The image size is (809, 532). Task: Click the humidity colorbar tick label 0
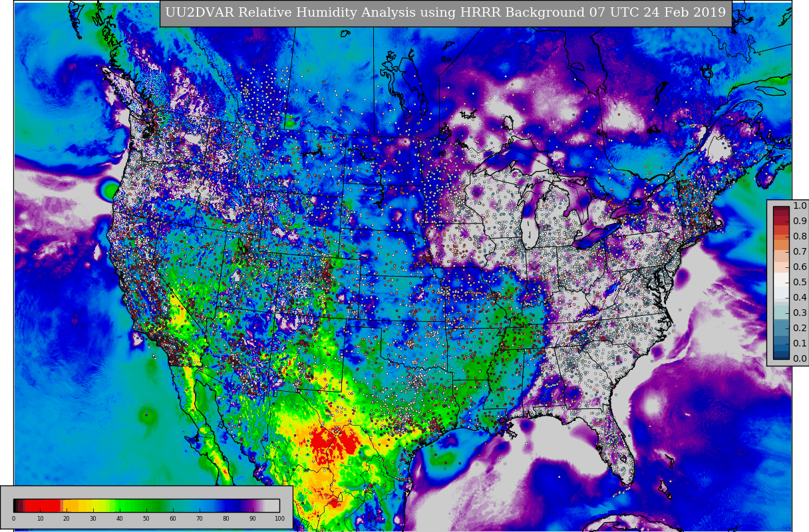(13, 519)
